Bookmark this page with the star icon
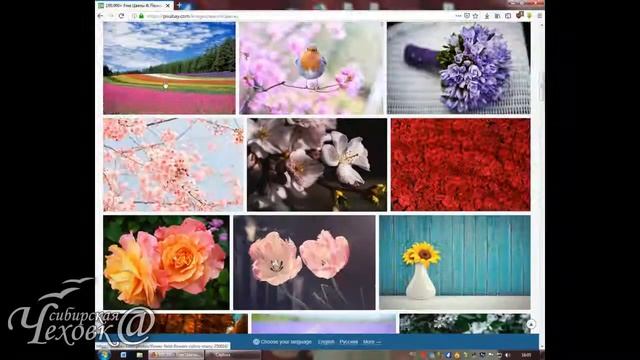Image resolution: width=640 pixels, height=360 pixels. pyautogui.click(x=476, y=16)
